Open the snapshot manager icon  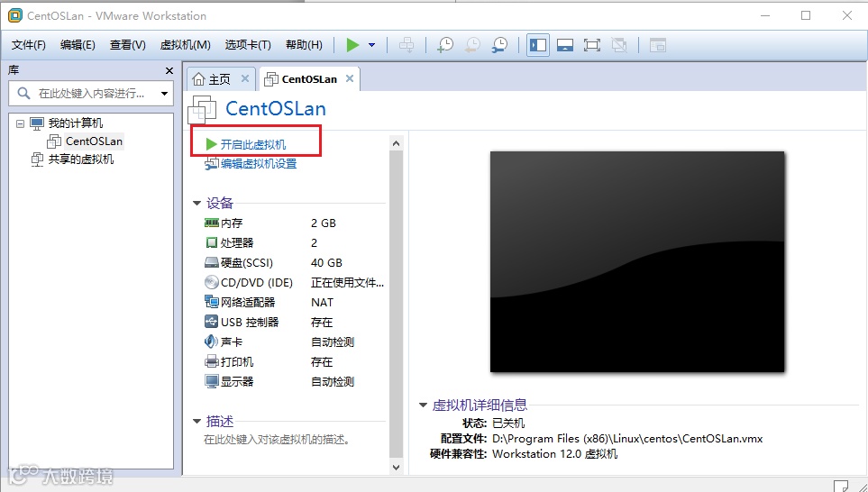pos(499,45)
